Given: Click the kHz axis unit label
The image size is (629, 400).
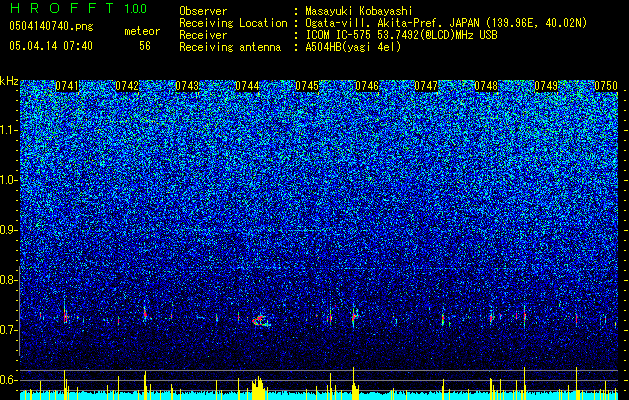Looking at the screenshot, I should click(x=9, y=81).
